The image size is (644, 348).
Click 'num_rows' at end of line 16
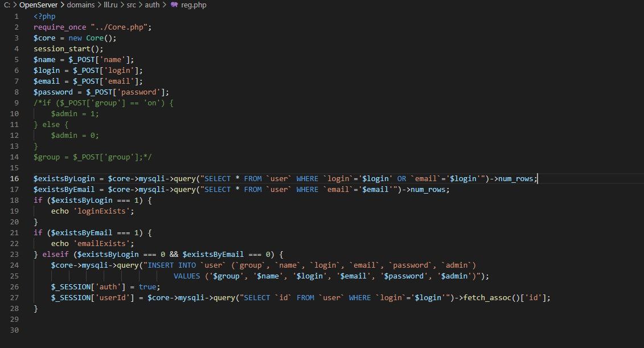point(515,179)
